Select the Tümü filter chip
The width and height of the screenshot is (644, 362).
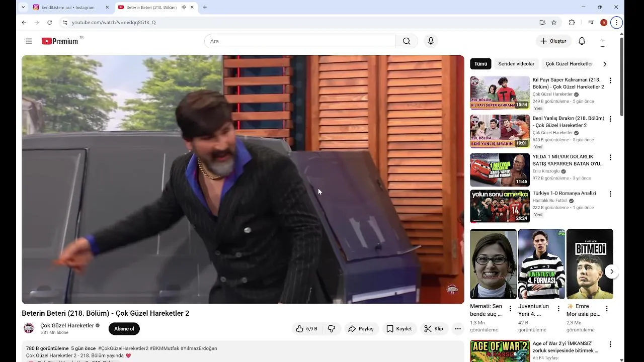[480, 64]
